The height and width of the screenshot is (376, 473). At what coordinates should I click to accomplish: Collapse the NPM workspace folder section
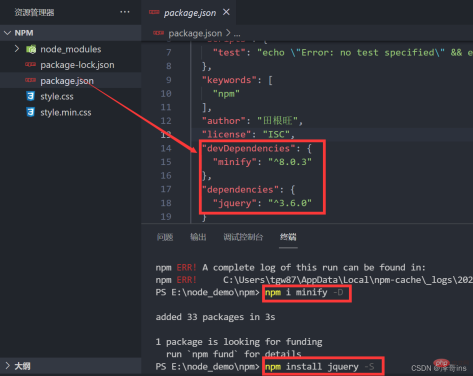(x=7, y=33)
